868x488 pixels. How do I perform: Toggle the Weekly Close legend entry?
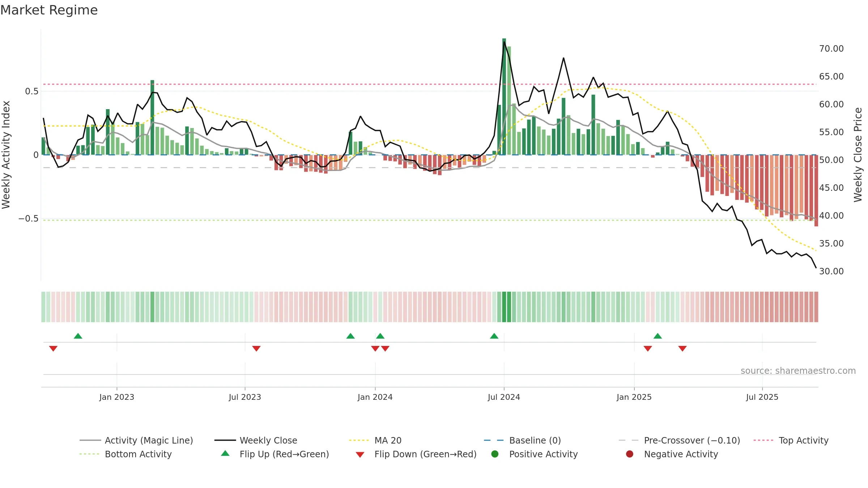tap(256, 440)
